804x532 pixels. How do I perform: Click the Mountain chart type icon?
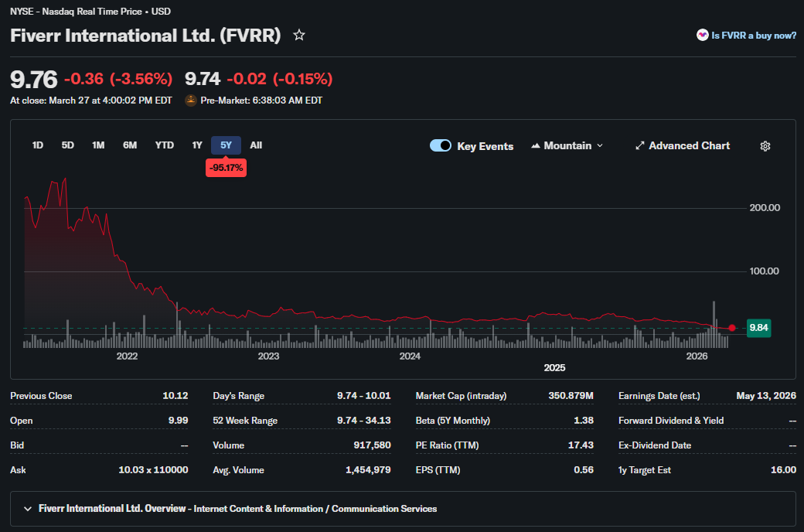[535, 145]
